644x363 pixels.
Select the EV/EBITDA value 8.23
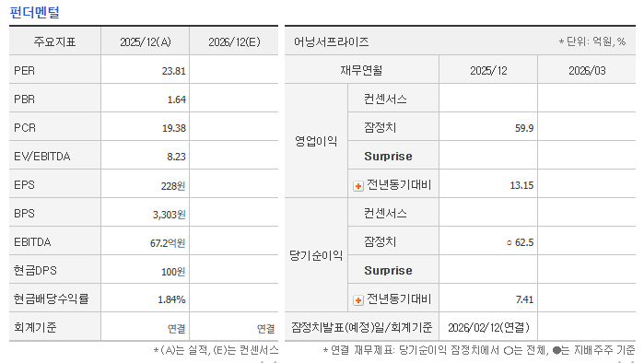click(x=176, y=157)
